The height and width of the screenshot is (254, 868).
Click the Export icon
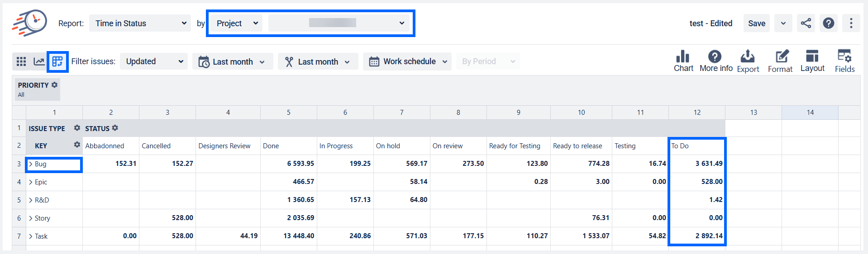748,61
